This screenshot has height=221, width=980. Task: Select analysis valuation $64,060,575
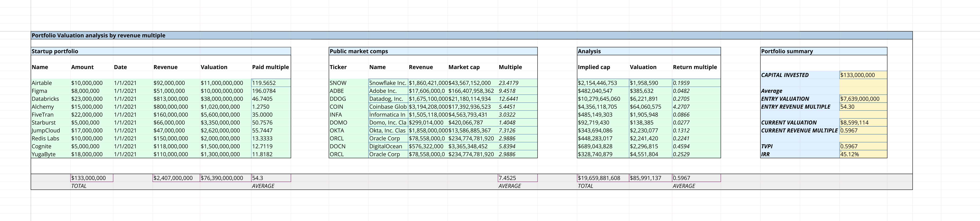pyautogui.click(x=650, y=107)
